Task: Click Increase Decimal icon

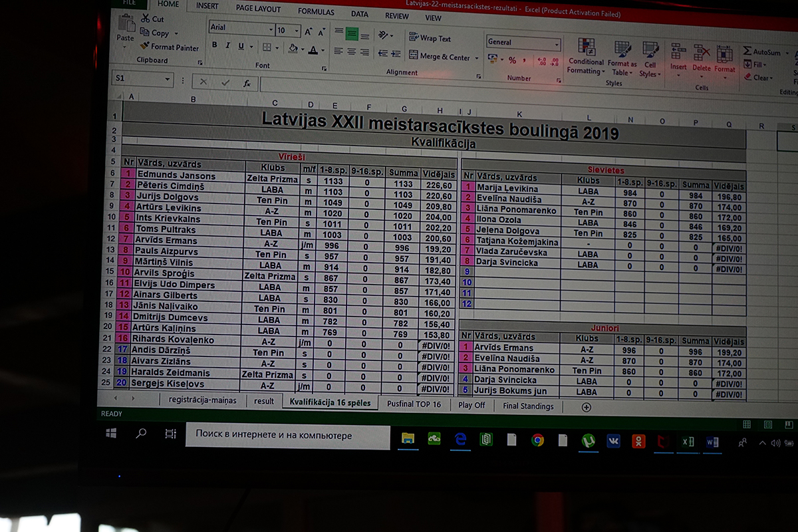Action: click(x=542, y=62)
